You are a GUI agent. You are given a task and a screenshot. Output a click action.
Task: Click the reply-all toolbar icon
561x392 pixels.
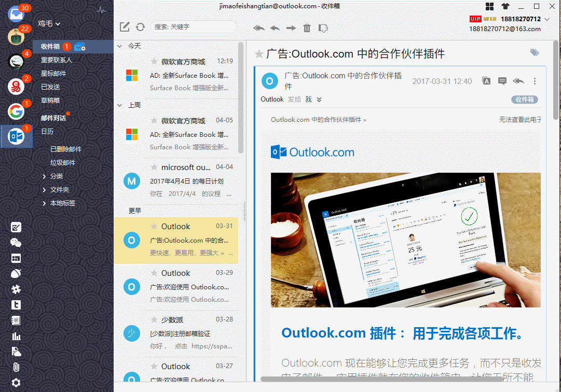[258, 28]
